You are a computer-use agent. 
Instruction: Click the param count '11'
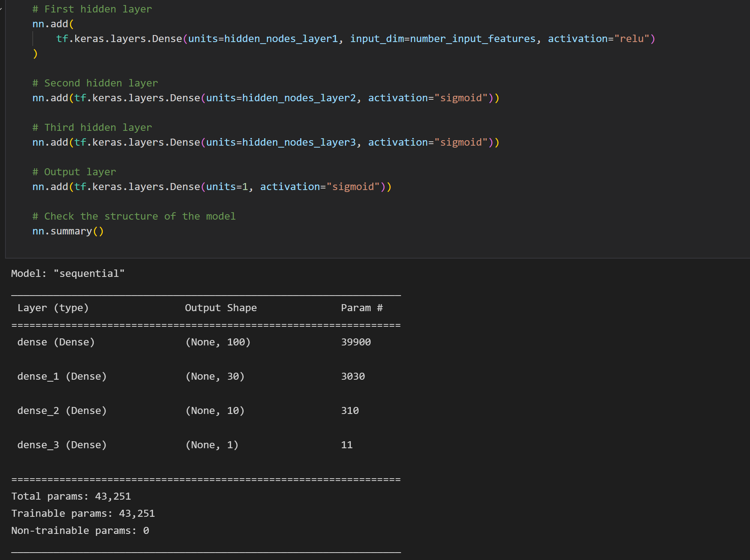pyautogui.click(x=347, y=445)
